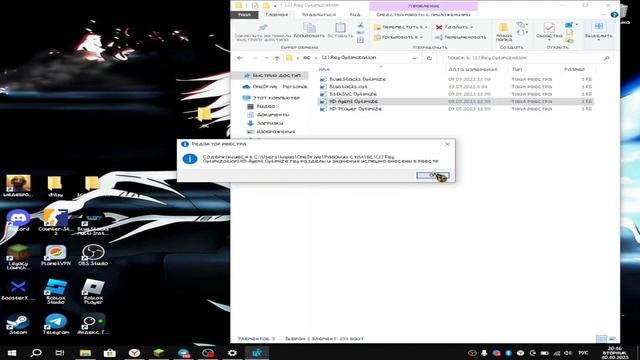The image size is (640, 360).
Task: Click the Cut scissors icon
Action: point(360,25)
